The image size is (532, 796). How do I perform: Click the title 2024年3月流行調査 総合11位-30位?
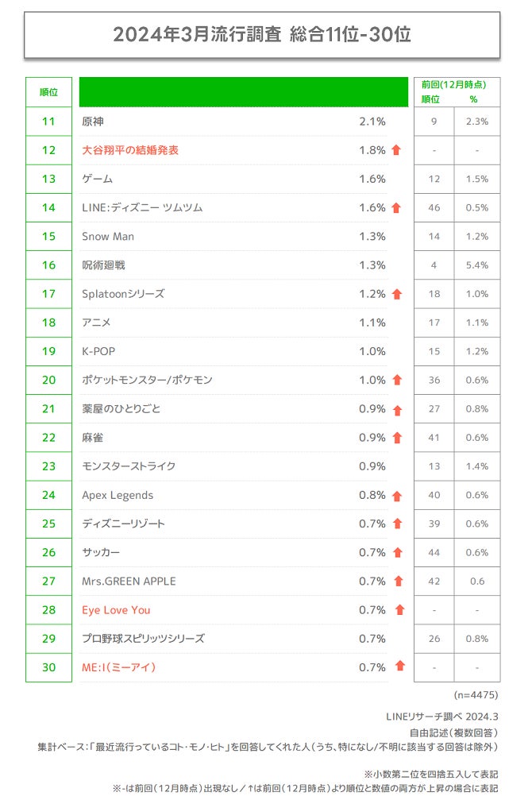coord(262,34)
